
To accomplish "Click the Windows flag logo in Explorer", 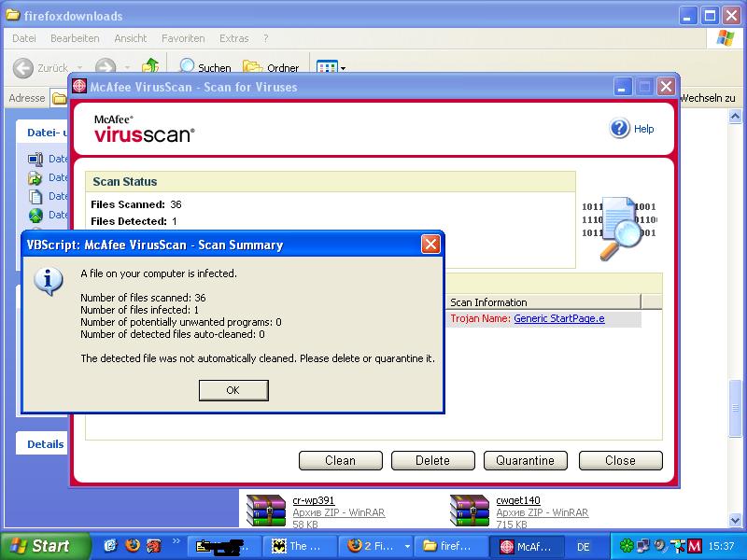I will tap(726, 37).
